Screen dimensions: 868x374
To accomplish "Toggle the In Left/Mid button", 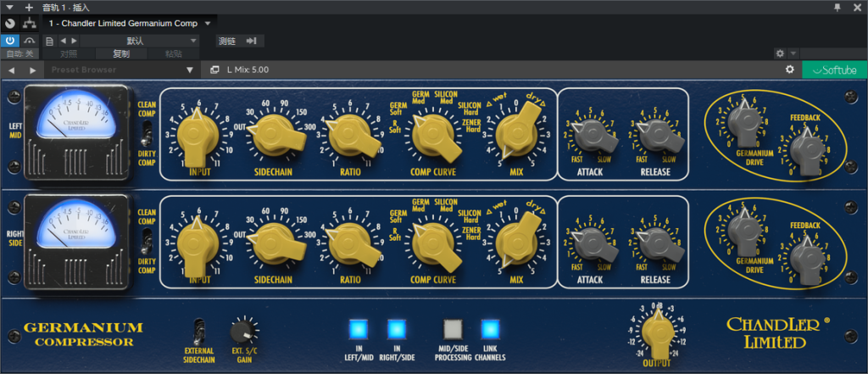I will pyautogui.click(x=359, y=329).
